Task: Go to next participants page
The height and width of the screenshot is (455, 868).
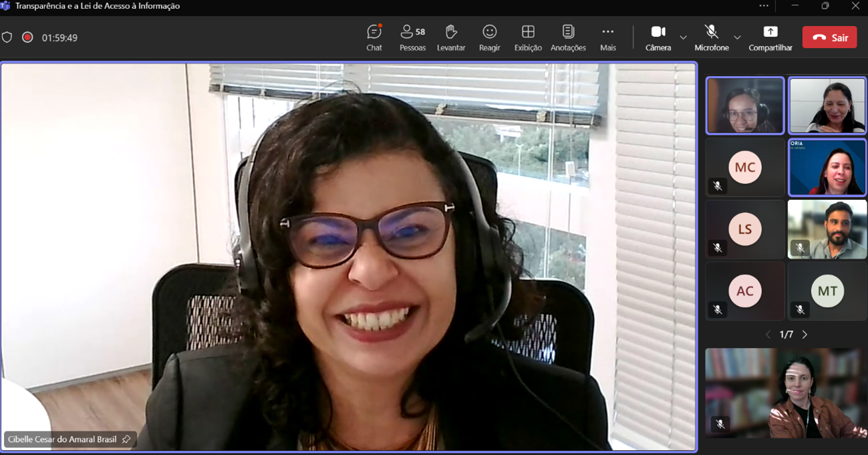Action: (805, 334)
